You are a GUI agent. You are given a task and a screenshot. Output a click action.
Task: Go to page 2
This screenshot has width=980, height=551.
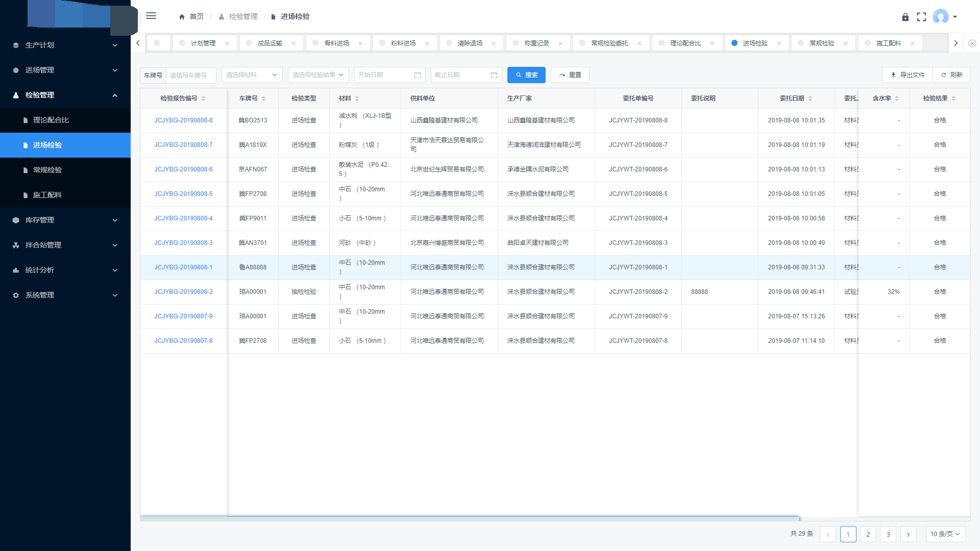[868, 534]
